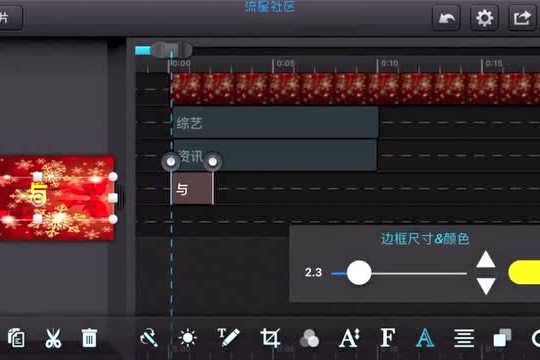
Task: Select the 资讯 text clip
Action: pyautogui.click(x=275, y=155)
